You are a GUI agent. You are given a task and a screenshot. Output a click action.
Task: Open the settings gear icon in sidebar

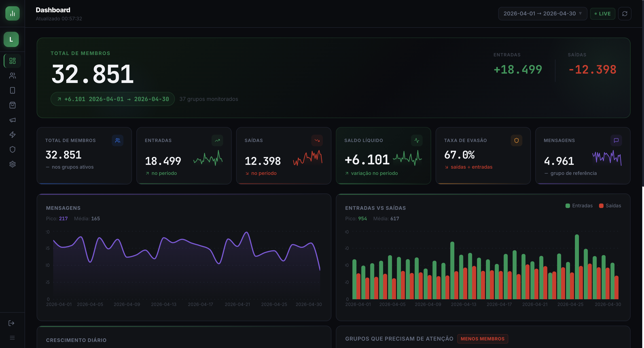pyautogui.click(x=12, y=164)
